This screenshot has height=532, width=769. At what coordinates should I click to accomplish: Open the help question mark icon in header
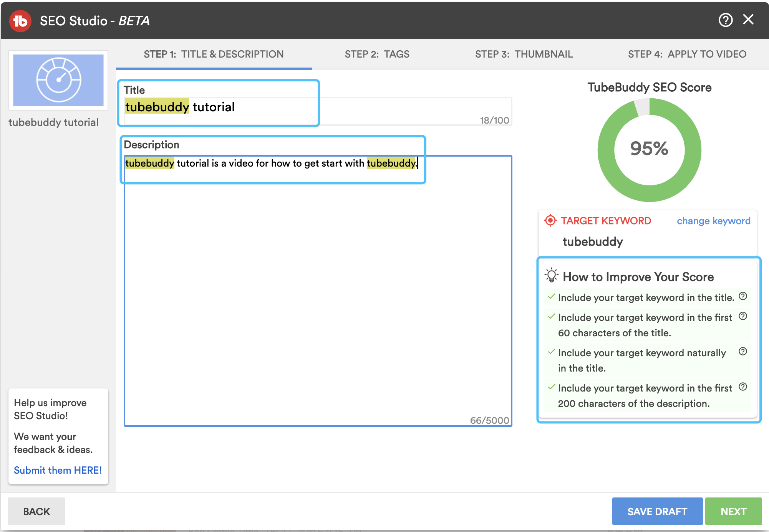tap(726, 20)
